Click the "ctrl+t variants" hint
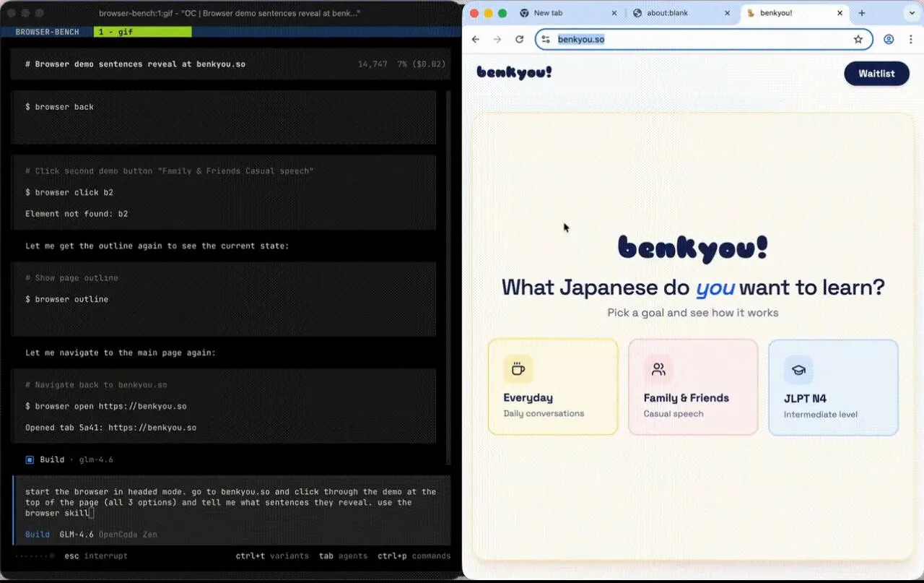 pos(272,556)
